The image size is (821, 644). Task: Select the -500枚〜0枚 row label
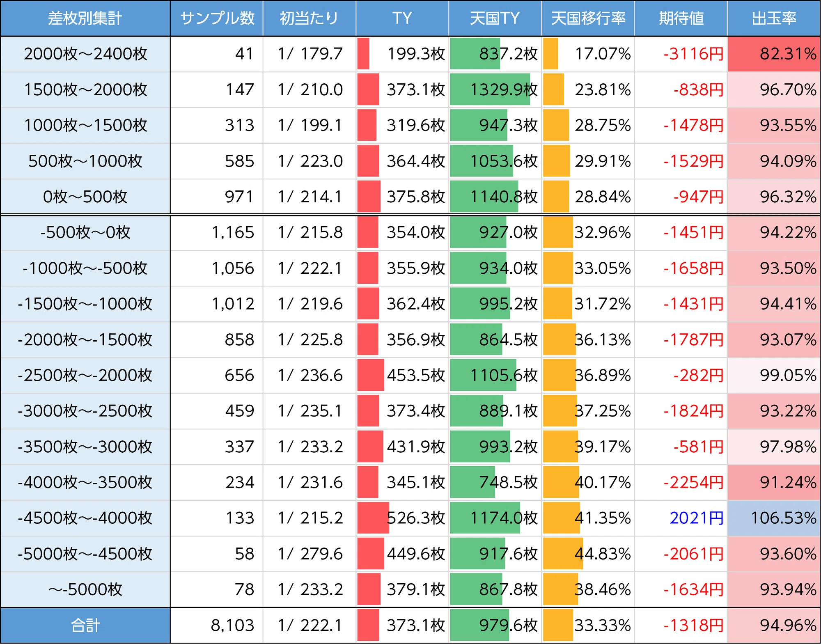[85, 232]
